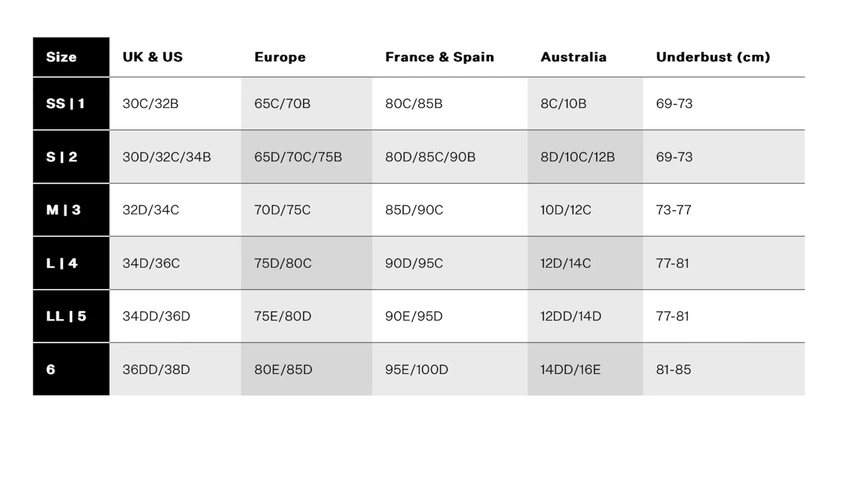Select the S | 2 size row label
Screen dimensions: 846x504
point(62,157)
